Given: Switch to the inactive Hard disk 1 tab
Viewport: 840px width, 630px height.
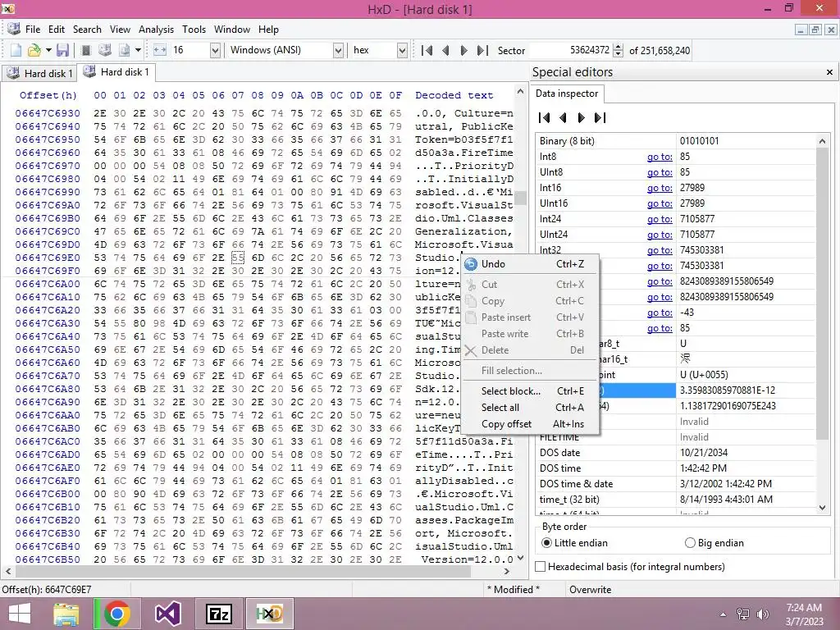Looking at the screenshot, I should tap(39, 73).
